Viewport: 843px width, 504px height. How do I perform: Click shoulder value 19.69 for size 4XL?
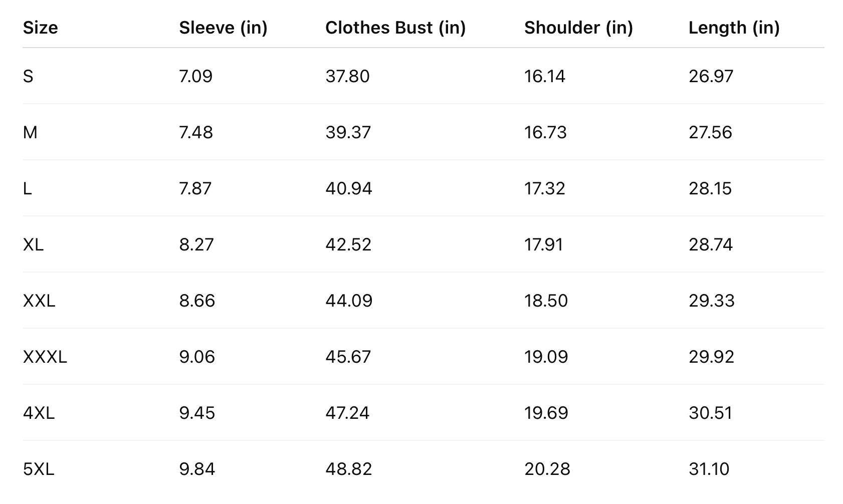point(546,413)
